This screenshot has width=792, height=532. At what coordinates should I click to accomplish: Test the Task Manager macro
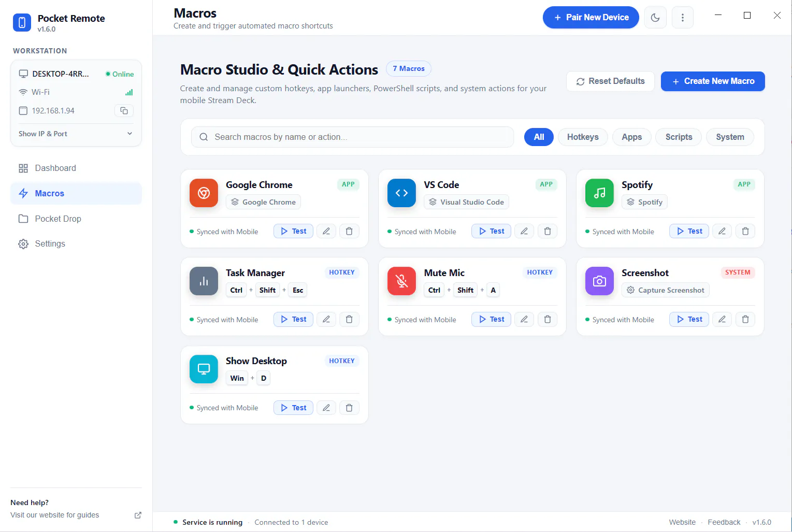(x=293, y=319)
